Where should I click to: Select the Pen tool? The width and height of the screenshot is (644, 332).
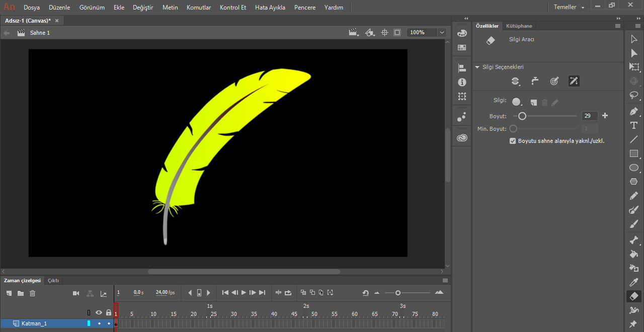(x=634, y=111)
